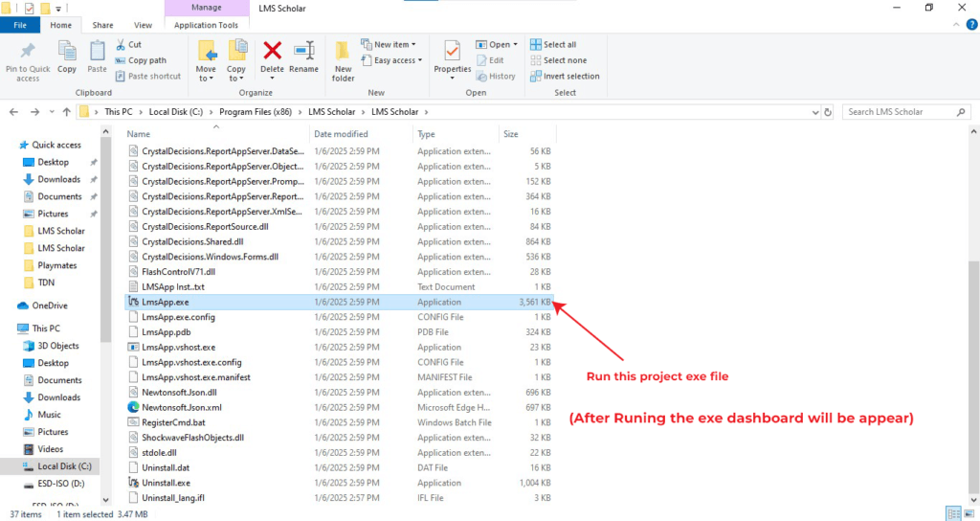
Task: Select LmsApp.vshost.exe file
Action: click(340, 347)
